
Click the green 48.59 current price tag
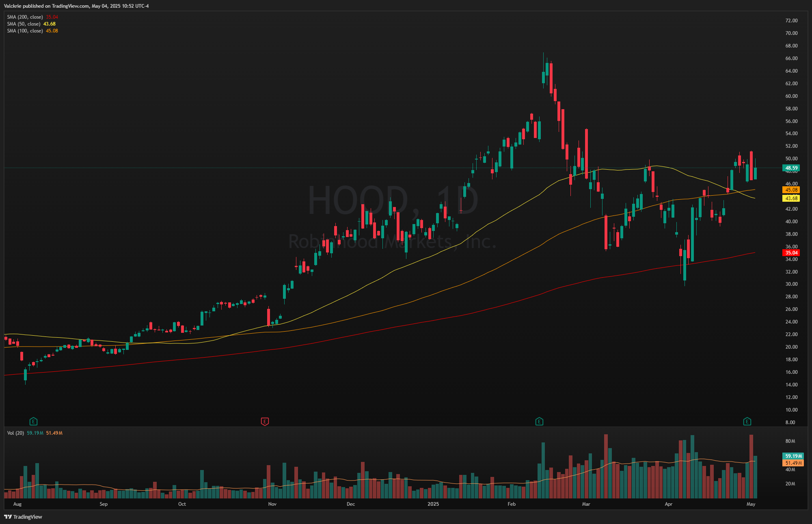click(x=791, y=168)
